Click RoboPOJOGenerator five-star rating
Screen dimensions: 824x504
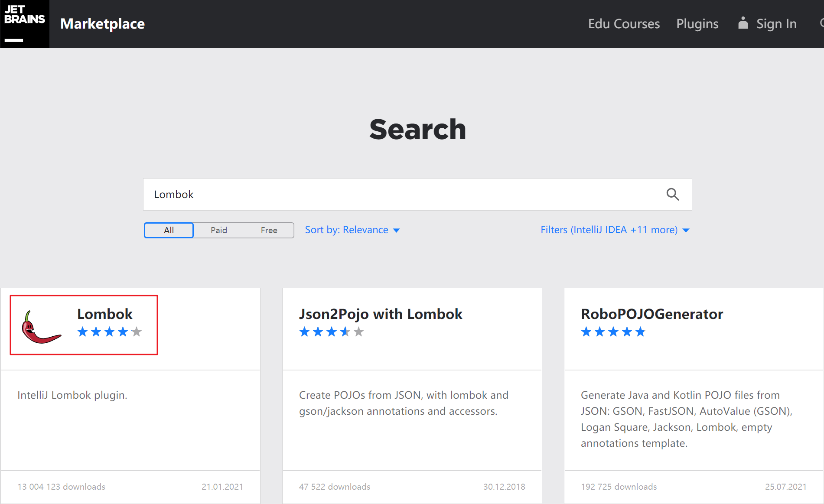click(613, 332)
